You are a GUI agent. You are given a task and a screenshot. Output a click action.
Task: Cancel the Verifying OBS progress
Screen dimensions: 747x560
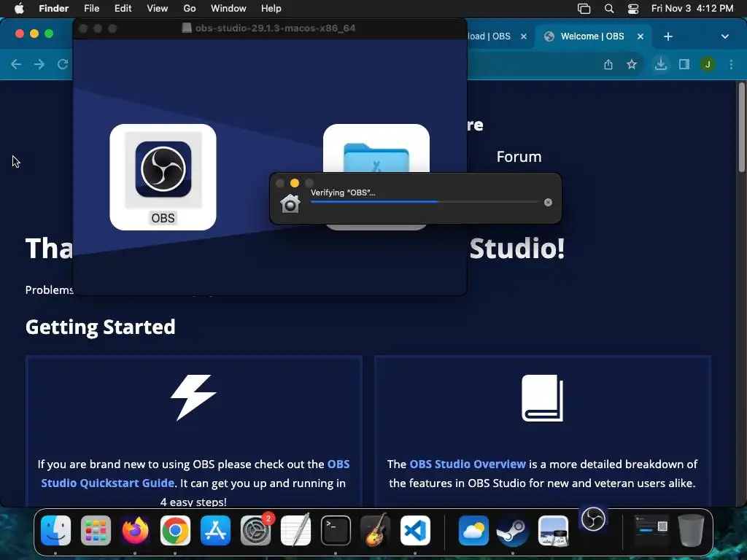tap(548, 203)
